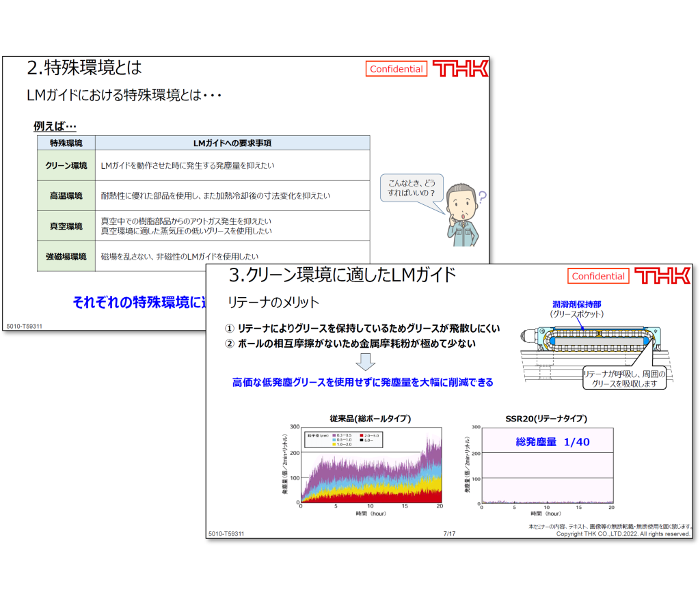700x595 pixels.
Task: Select the 強磁場環境 row label
Action: pyautogui.click(x=66, y=256)
